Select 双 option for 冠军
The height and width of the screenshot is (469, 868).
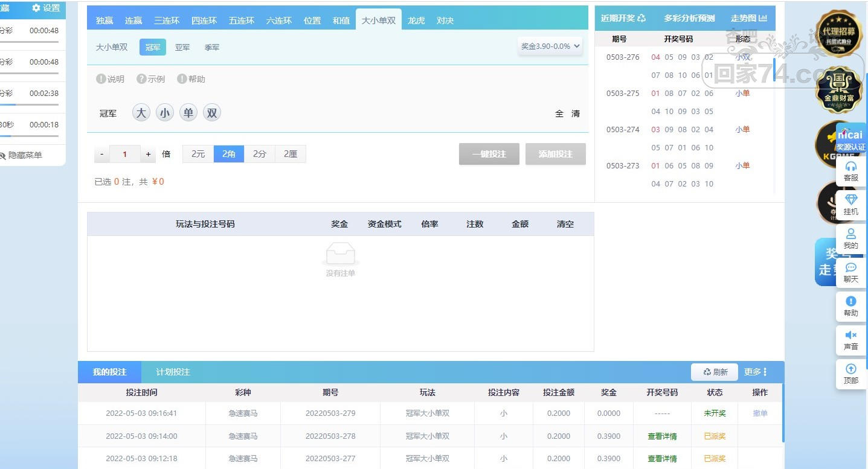[211, 113]
